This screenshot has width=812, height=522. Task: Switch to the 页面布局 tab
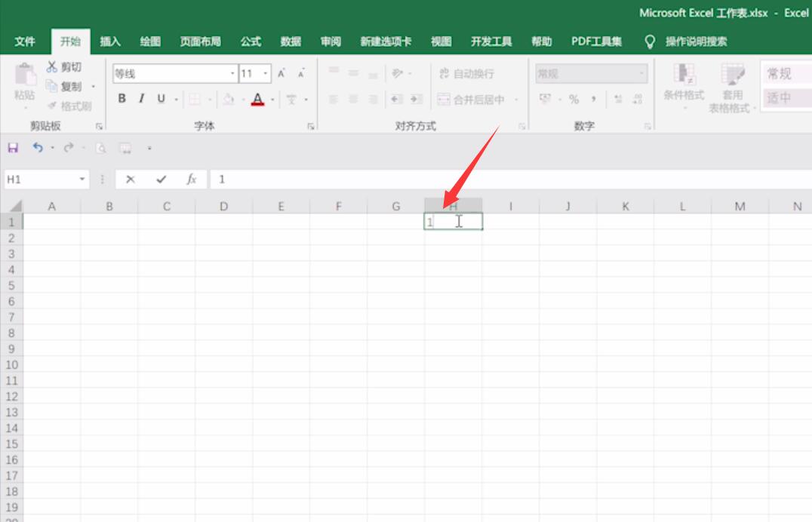pyautogui.click(x=200, y=41)
